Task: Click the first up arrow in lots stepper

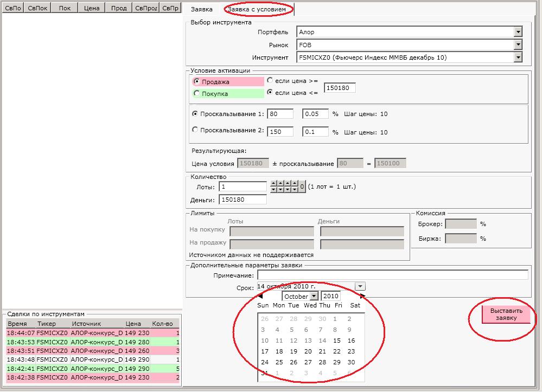Action: click(x=273, y=183)
